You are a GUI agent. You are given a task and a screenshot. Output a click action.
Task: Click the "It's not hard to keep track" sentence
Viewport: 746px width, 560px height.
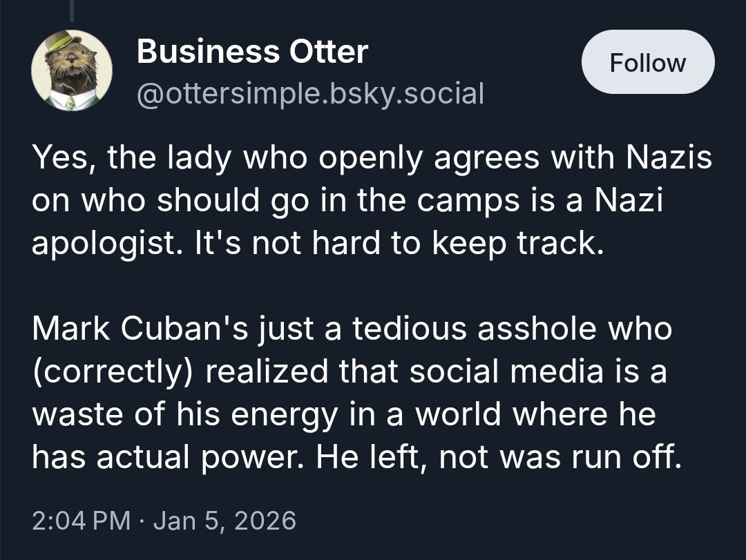pyautogui.click(x=396, y=245)
